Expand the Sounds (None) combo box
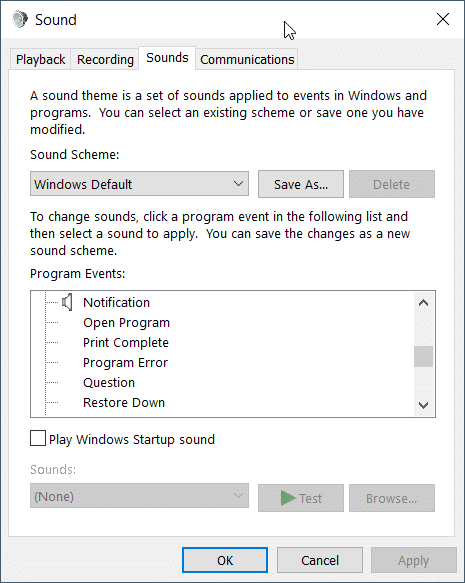This screenshot has height=583, width=465. (139, 496)
